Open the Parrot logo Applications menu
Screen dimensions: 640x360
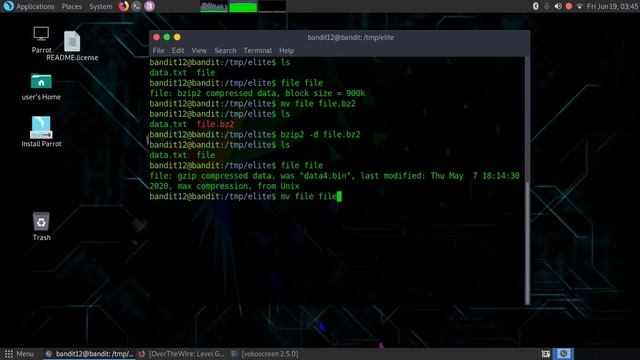coord(29,7)
